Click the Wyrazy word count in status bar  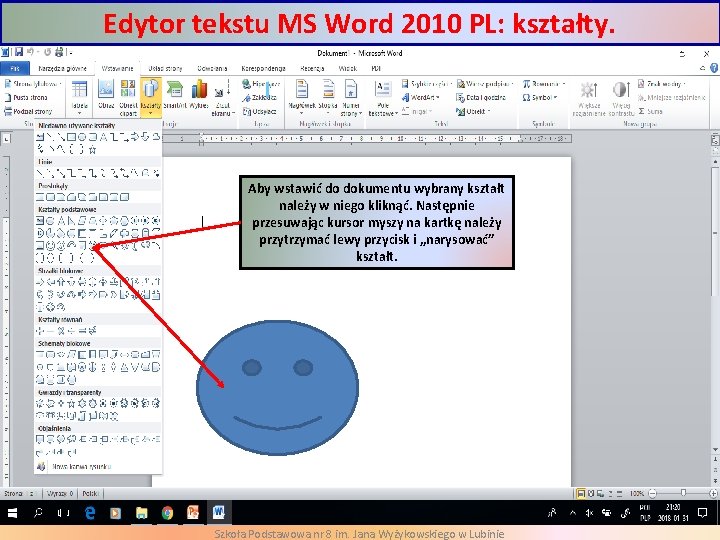pyautogui.click(x=60, y=494)
